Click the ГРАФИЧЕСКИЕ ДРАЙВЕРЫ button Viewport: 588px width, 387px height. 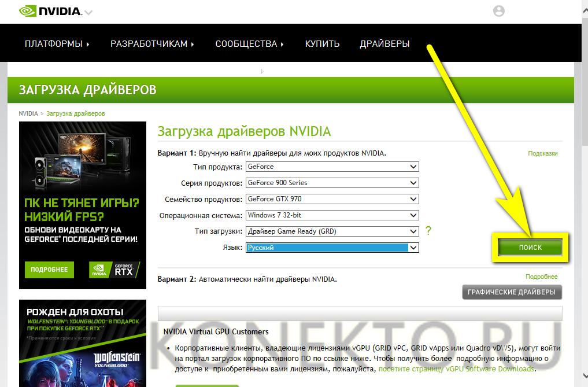point(512,292)
